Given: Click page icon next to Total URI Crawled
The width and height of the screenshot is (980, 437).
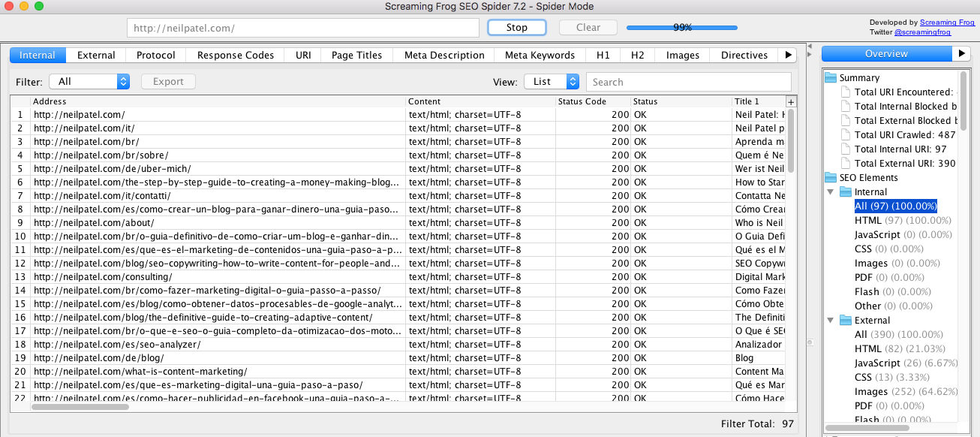Looking at the screenshot, I should click(846, 135).
